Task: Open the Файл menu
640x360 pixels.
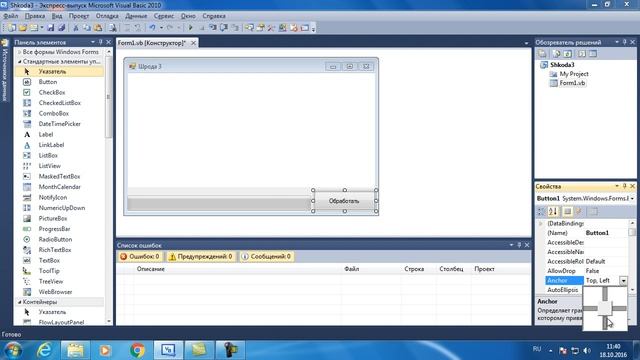Action: coord(11,16)
